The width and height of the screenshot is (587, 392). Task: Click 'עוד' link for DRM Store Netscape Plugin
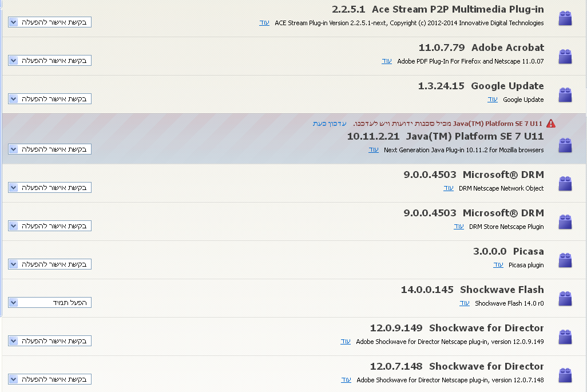pyautogui.click(x=459, y=226)
